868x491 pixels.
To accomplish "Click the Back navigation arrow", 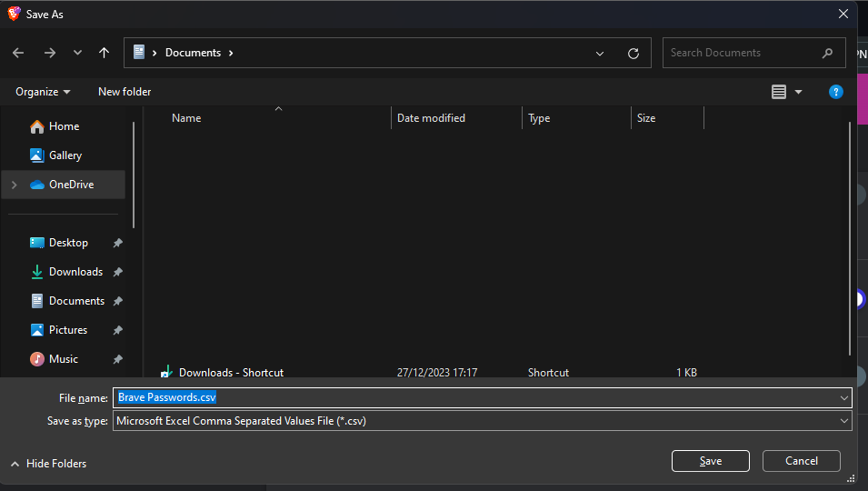I will pos(18,53).
